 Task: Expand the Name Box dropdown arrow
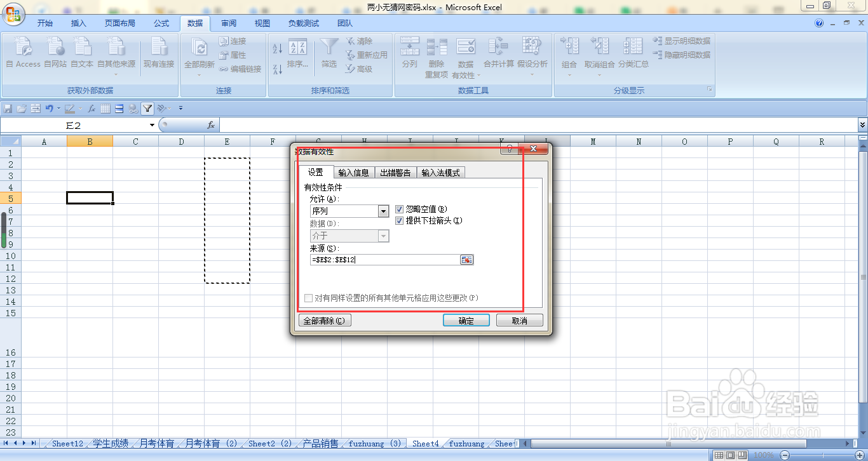click(x=152, y=126)
